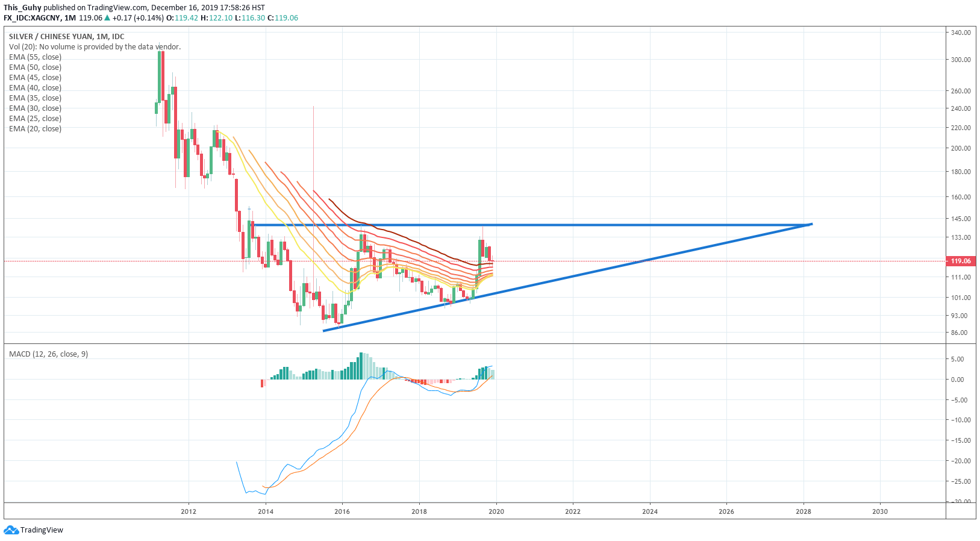Click the 2030 time axis label

[x=880, y=511]
